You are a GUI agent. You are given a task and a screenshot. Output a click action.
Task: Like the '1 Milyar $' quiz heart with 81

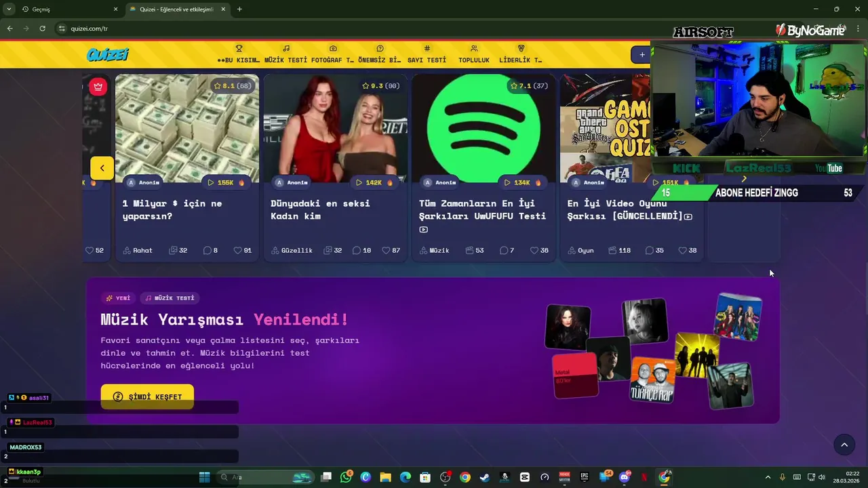point(242,250)
